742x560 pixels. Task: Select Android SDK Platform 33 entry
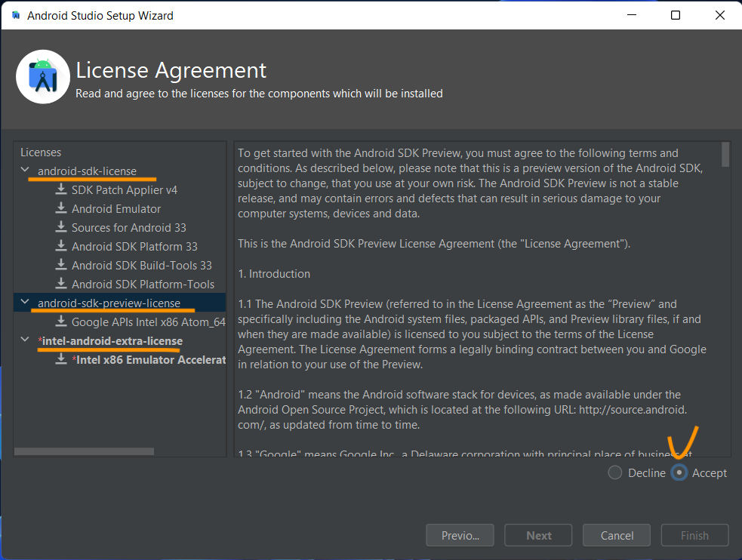coord(134,247)
